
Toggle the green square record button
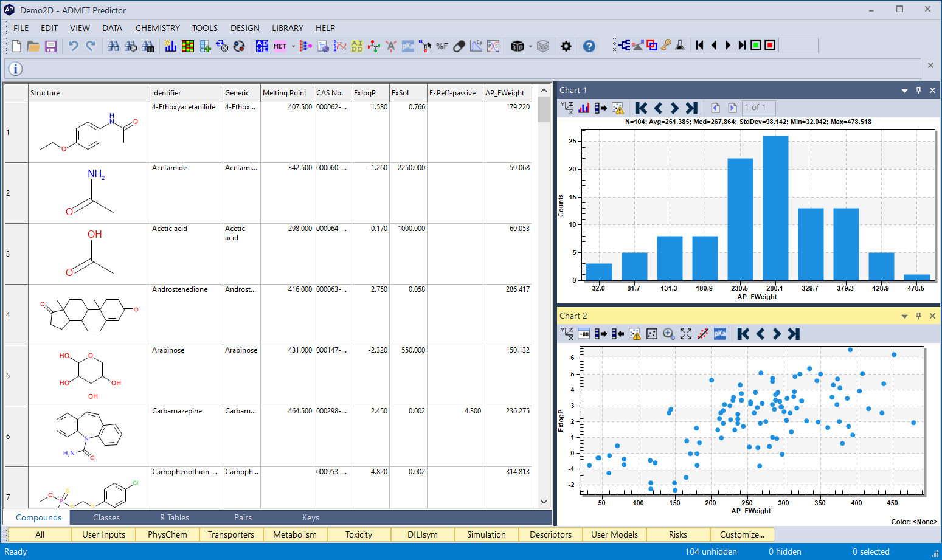coord(756,45)
